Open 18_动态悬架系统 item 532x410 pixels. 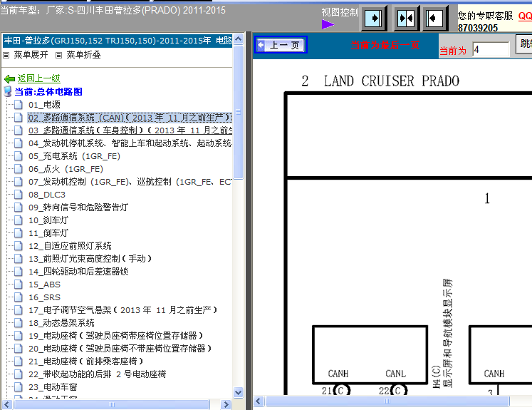point(61,323)
